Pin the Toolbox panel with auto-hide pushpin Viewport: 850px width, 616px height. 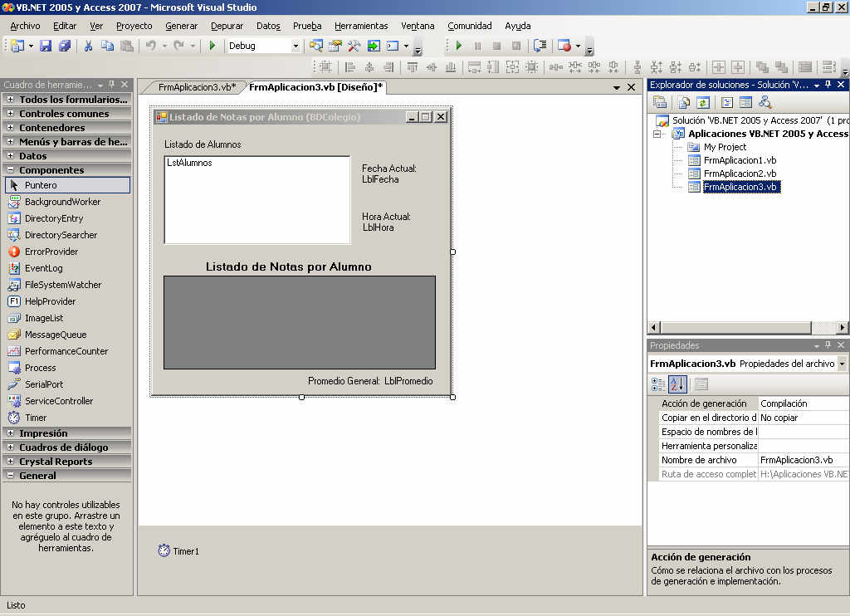tap(112, 85)
